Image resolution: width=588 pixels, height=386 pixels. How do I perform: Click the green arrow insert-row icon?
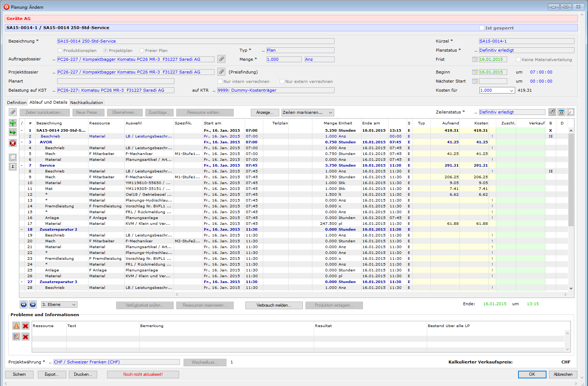pos(13,132)
